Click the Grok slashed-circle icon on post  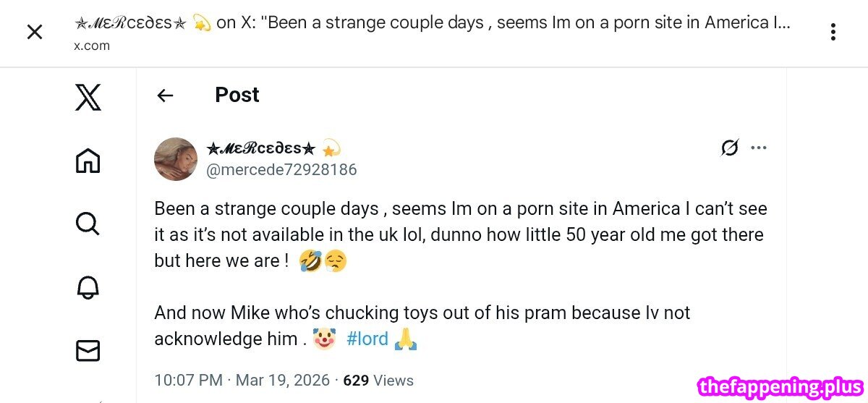730,148
